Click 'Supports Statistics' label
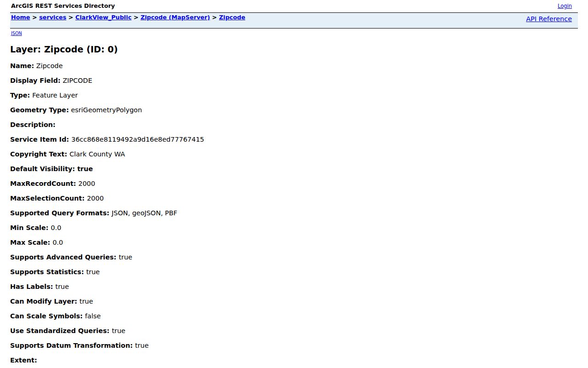 [47, 272]
